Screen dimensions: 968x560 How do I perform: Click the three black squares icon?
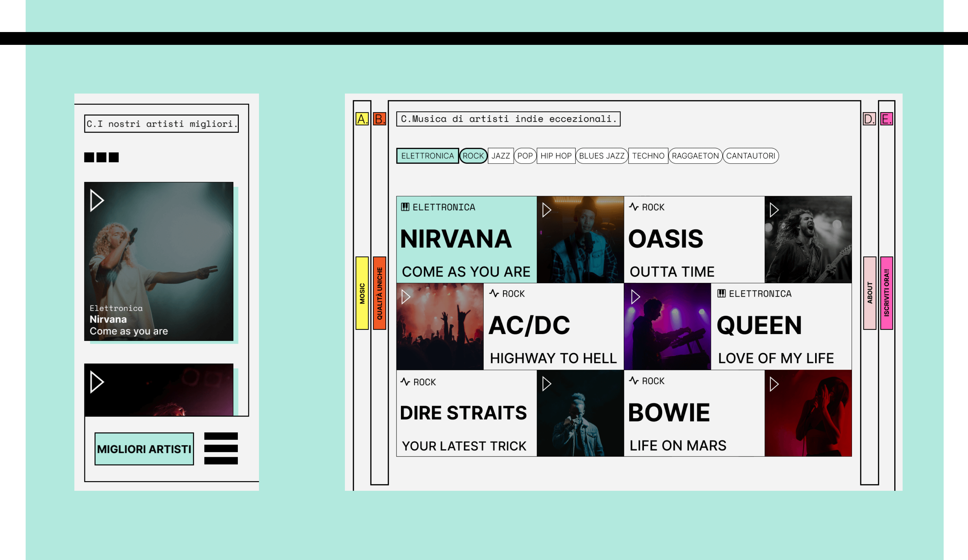(x=101, y=157)
